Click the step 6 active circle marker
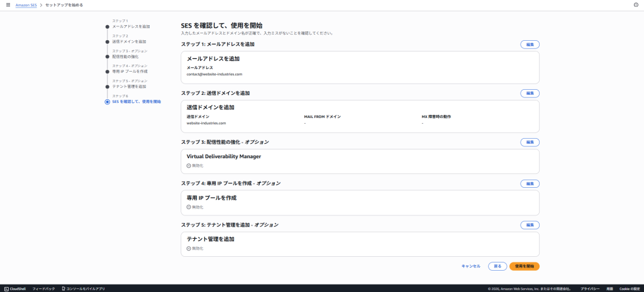This screenshot has width=644, height=292. tap(108, 101)
